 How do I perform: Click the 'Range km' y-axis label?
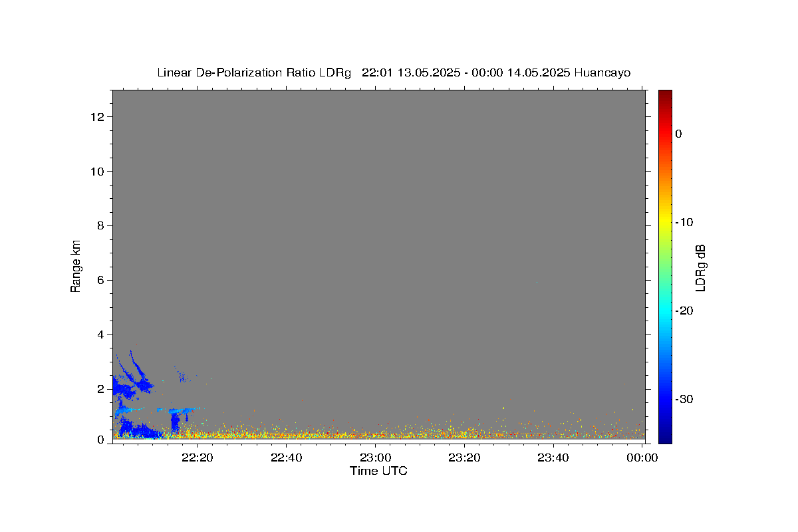pyautogui.click(x=76, y=266)
